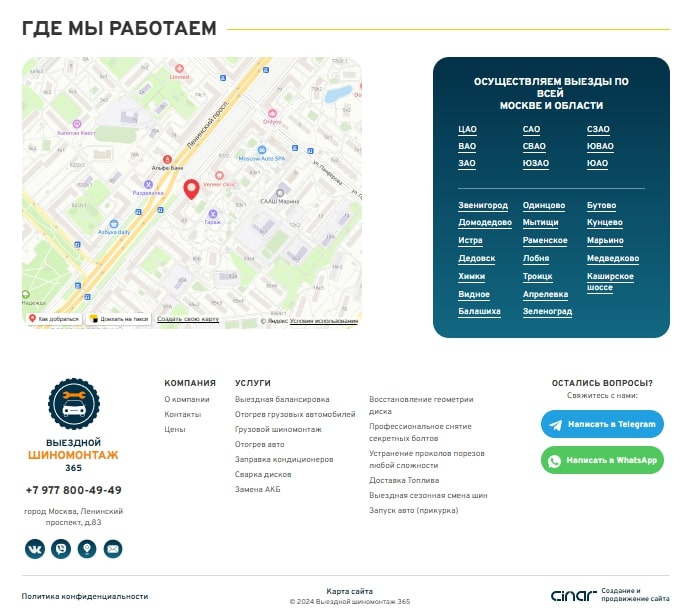
Task: Click 'Доехать на такси' map button
Action: click(x=119, y=319)
